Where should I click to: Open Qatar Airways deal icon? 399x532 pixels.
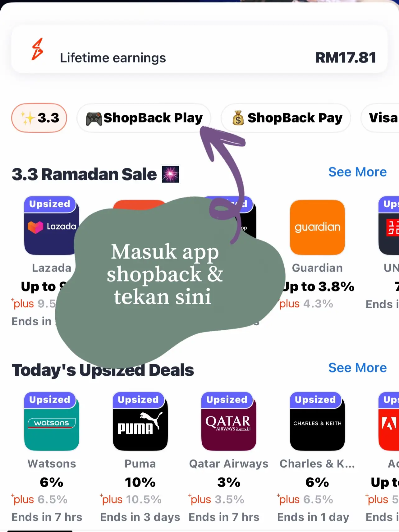[x=229, y=422]
